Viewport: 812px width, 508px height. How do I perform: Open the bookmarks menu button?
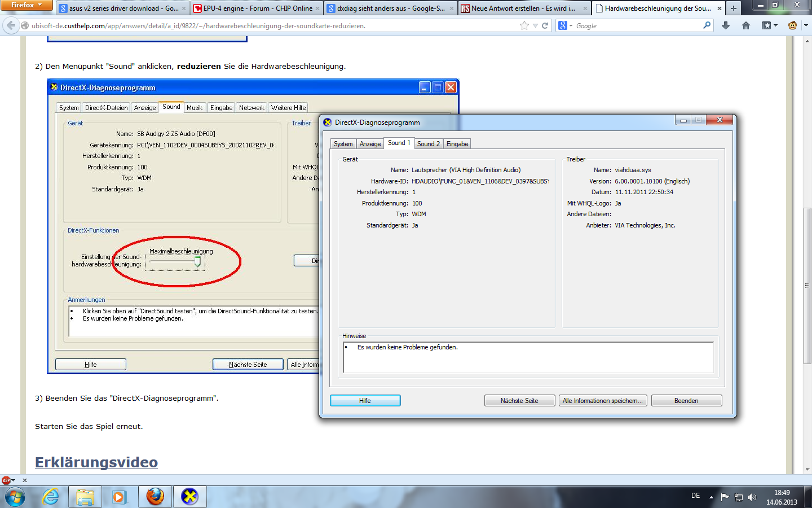click(769, 25)
